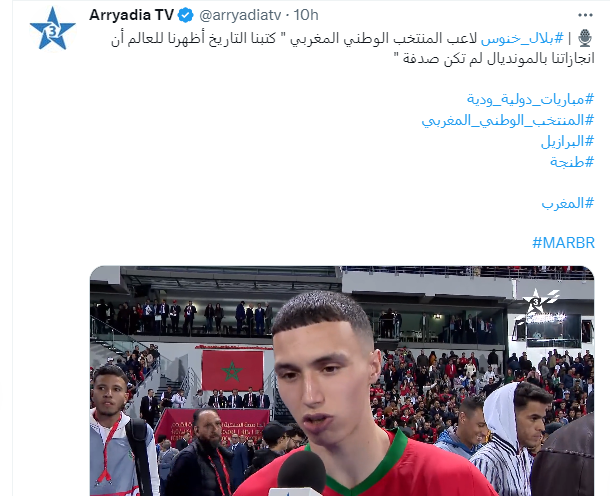Open the 10h tweet timestamp
This screenshot has width=610, height=496.
306,15
